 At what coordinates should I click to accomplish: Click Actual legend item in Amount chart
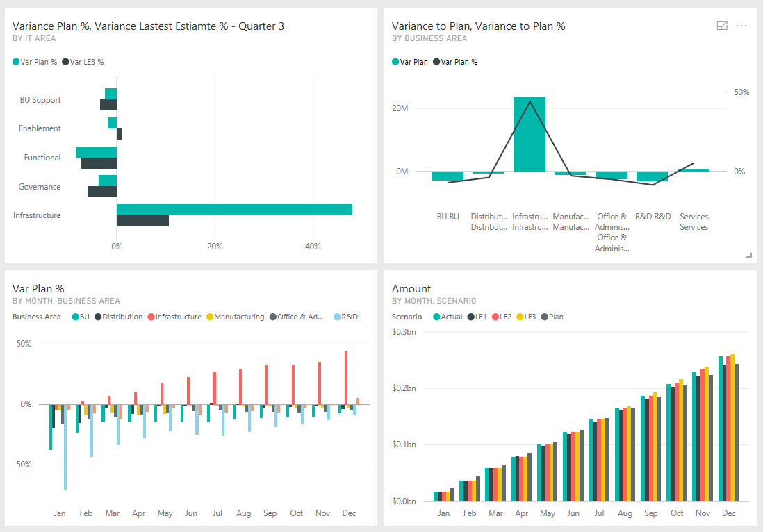point(448,317)
